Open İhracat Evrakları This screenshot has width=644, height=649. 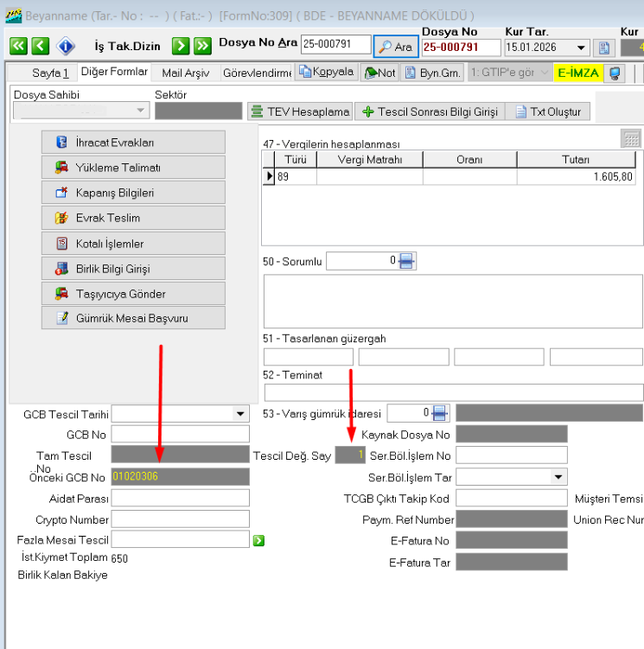point(133,143)
